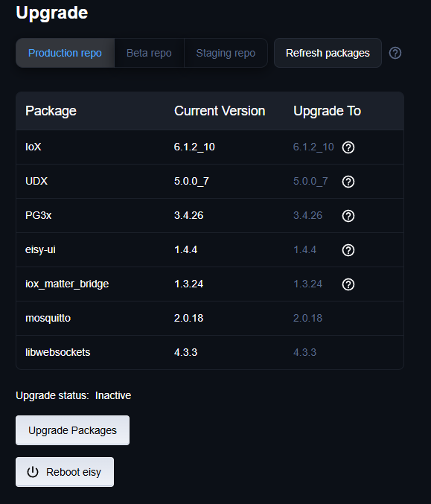431x504 pixels.
Task: Click the Reboot eisy button
Action: click(65, 472)
